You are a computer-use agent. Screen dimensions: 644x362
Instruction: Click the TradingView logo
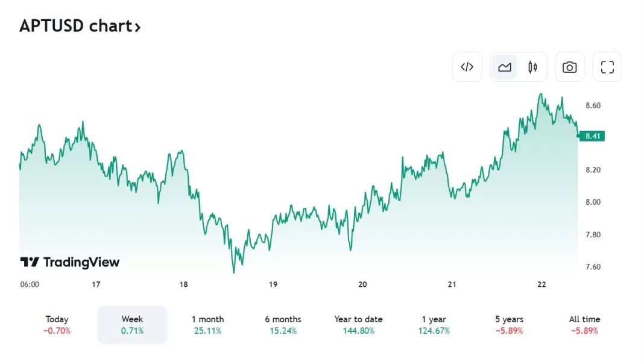point(70,262)
